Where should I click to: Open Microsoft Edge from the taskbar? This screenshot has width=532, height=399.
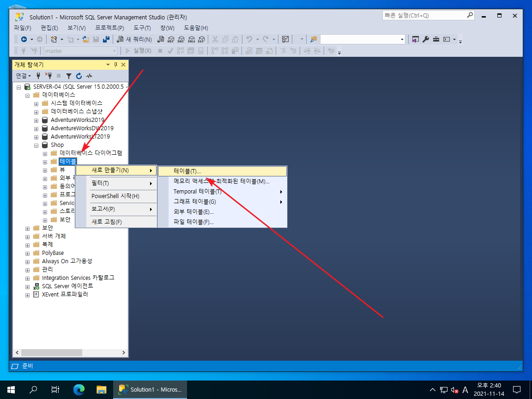click(79, 389)
